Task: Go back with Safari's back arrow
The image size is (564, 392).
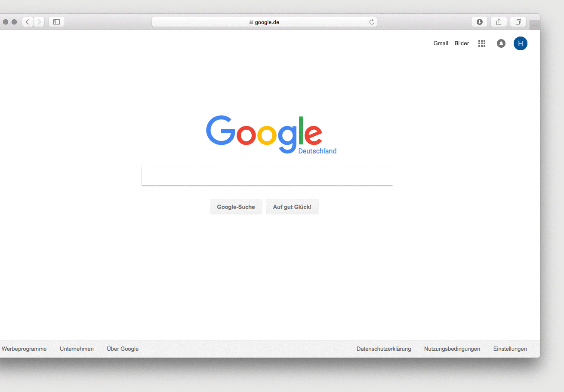Action: tap(28, 22)
